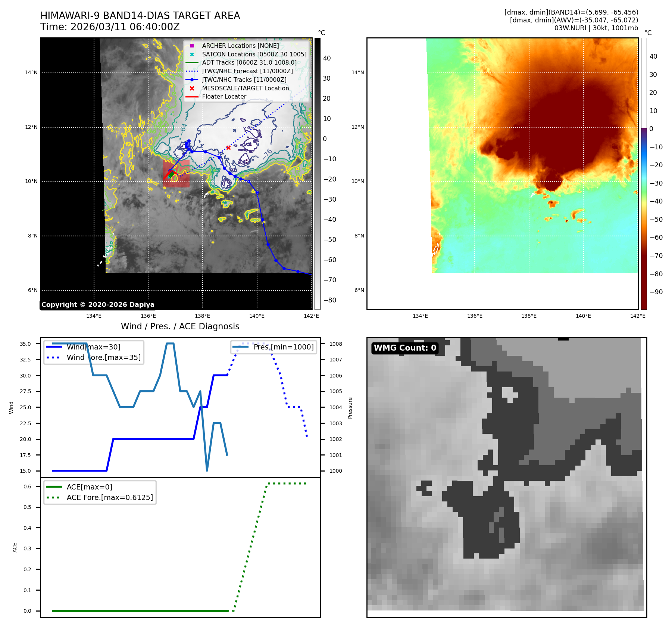Click the Wind[max=30] legend entry
The height and width of the screenshot is (631, 672).
coord(93,347)
